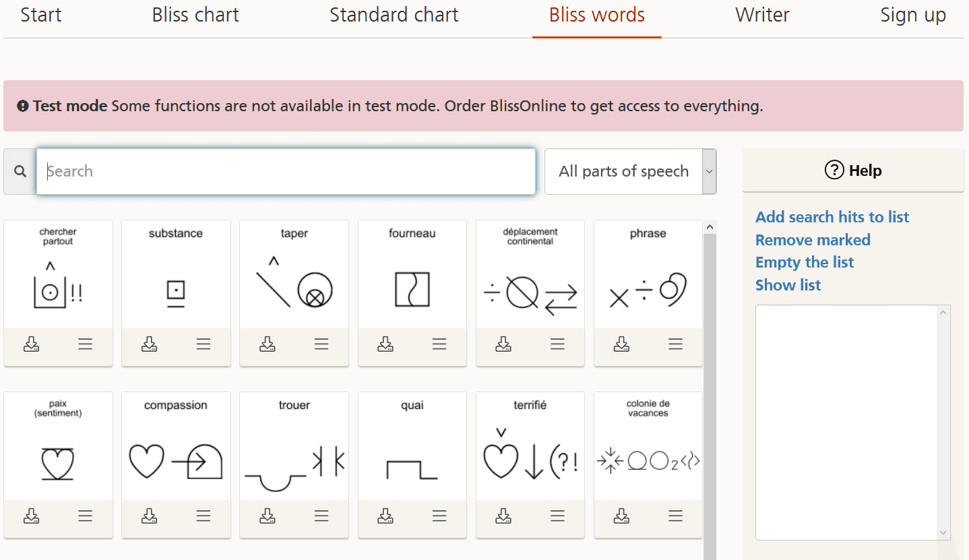Click 'Add search hits to list' link
Image resolution: width=969 pixels, height=560 pixels.
coord(832,217)
